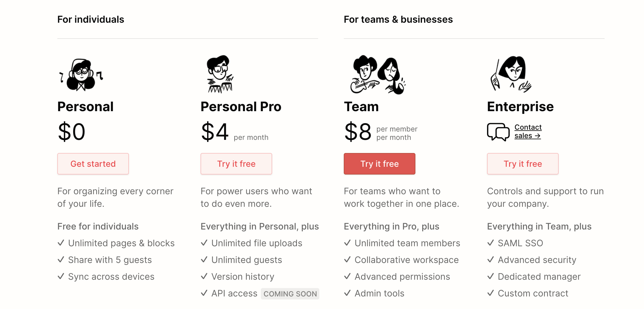Viewport: 644px width, 309px height.
Task: Start the Team plan with Try it free
Action: (380, 164)
